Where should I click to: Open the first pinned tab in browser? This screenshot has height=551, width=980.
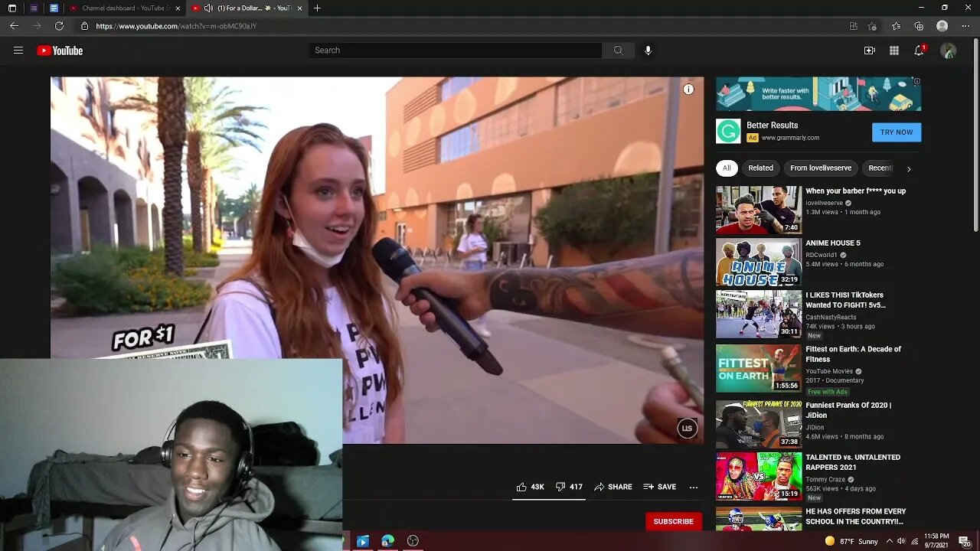14,8
